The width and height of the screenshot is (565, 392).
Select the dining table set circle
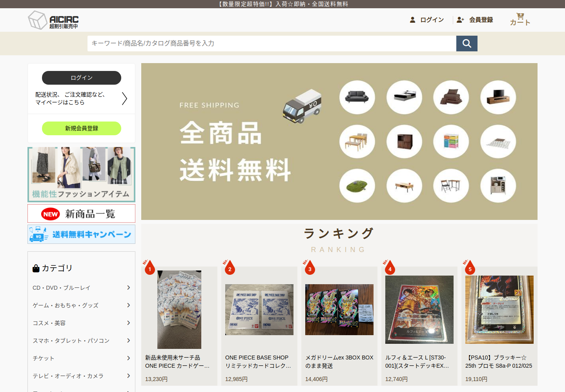pos(357,142)
